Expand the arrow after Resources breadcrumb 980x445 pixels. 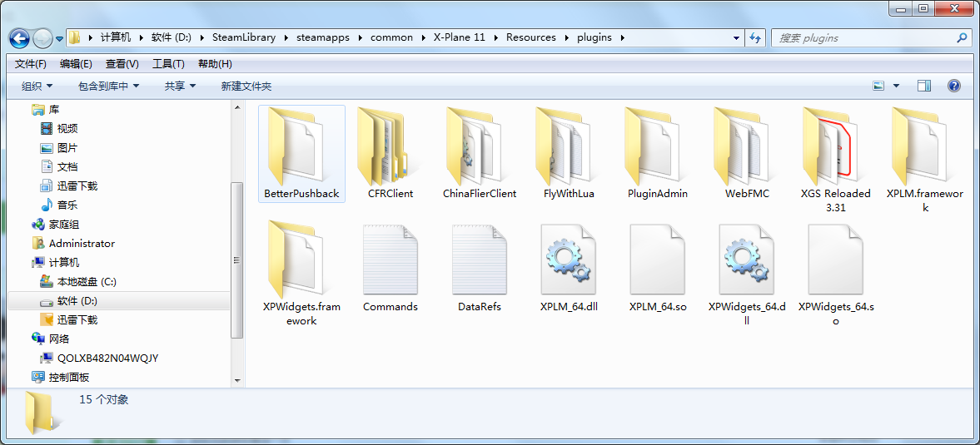pyautogui.click(x=566, y=37)
